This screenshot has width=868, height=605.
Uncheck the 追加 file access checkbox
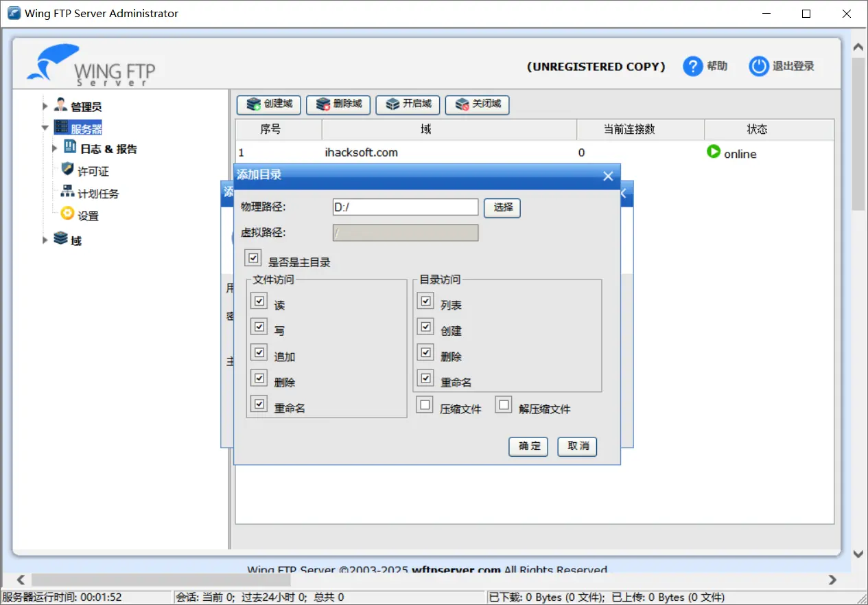[259, 353]
